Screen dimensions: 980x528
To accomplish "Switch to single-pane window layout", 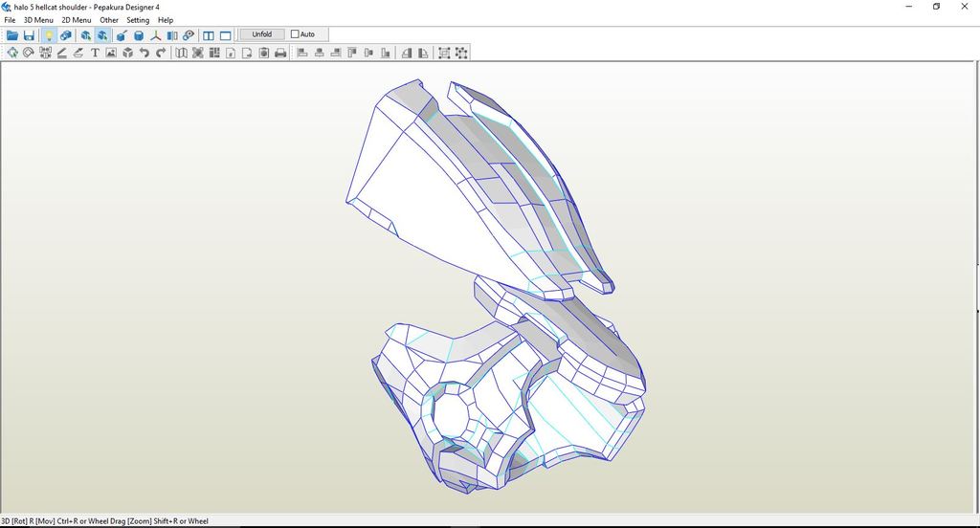I will (x=226, y=35).
